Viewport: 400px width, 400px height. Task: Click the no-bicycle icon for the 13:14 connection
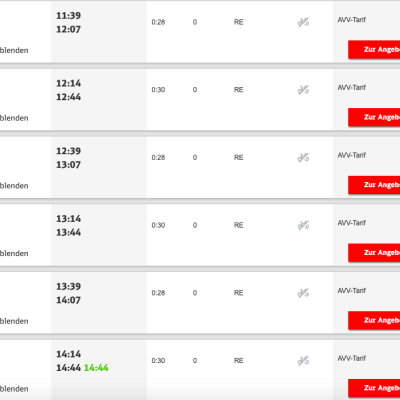click(303, 225)
